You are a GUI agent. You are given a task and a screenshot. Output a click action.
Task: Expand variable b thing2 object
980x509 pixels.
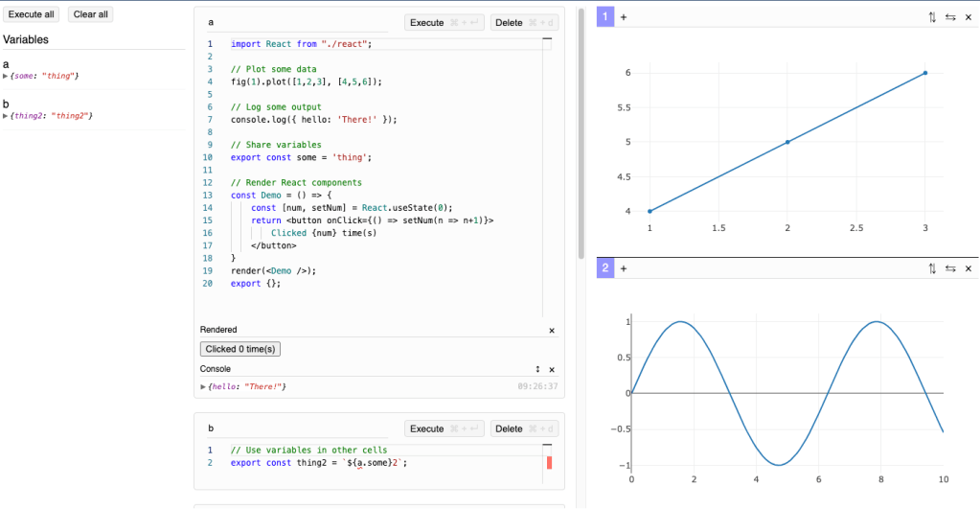coord(6,116)
